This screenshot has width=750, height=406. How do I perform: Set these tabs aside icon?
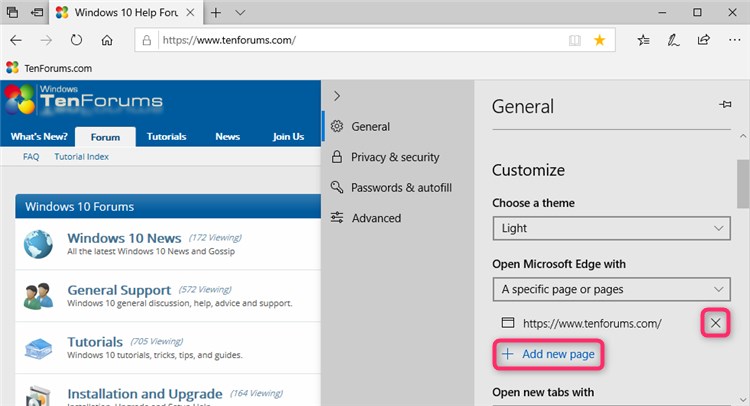click(36, 12)
